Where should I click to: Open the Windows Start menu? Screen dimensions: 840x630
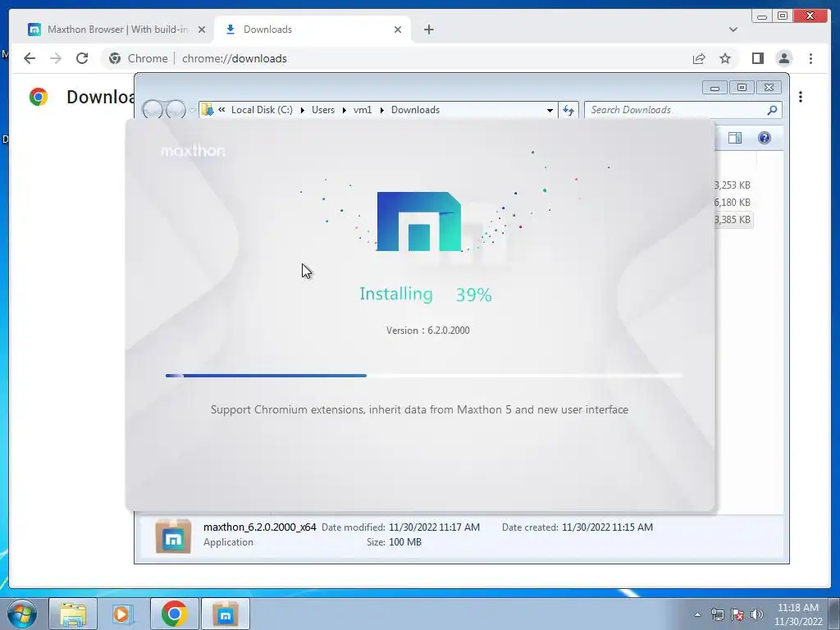pos(22,614)
